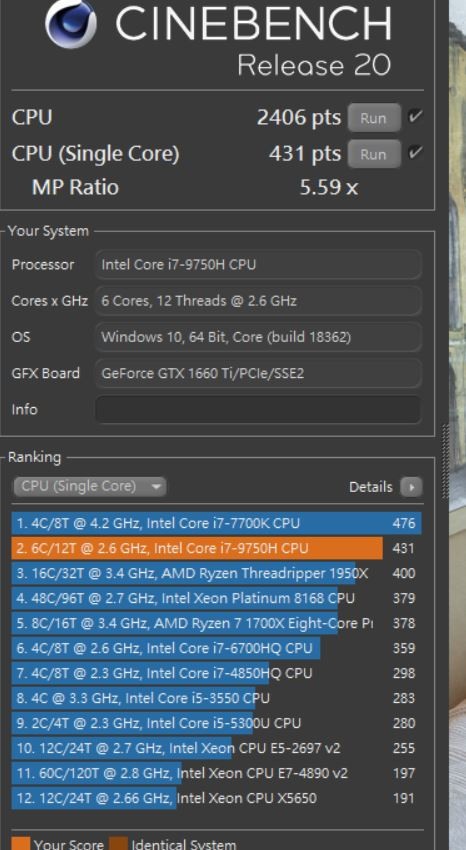
Task: Select ranking row Xeon CPU E5-2697 v2
Action: point(216,748)
